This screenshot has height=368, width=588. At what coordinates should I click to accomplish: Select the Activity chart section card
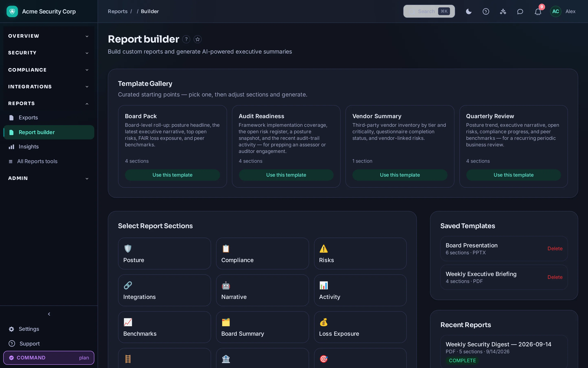tap(360, 290)
